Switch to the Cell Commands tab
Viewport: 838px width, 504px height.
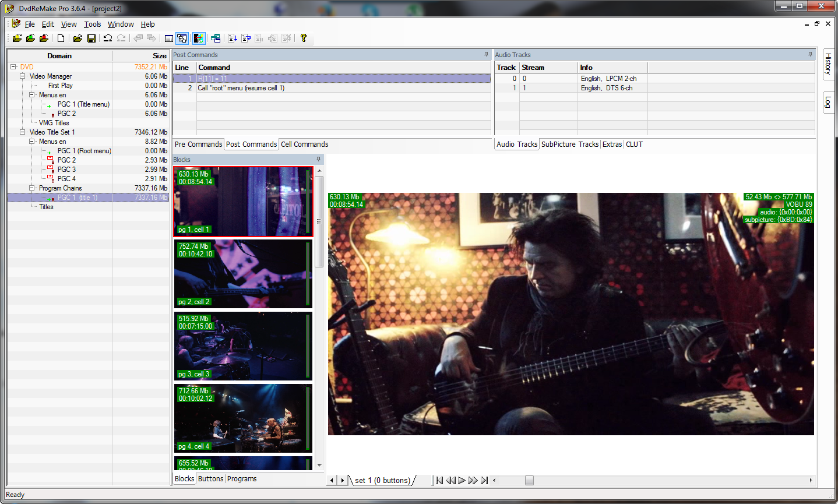coord(304,144)
